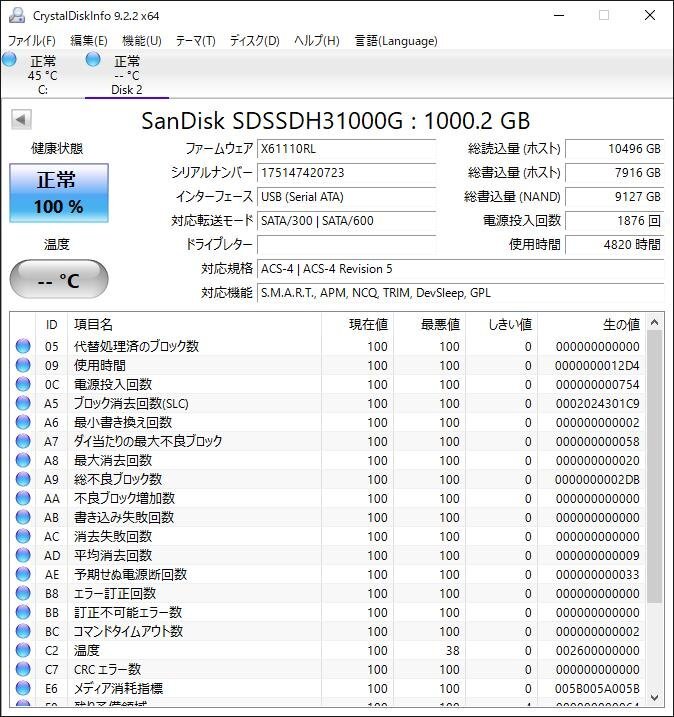Click power-on count value 1876 回

click(615, 221)
